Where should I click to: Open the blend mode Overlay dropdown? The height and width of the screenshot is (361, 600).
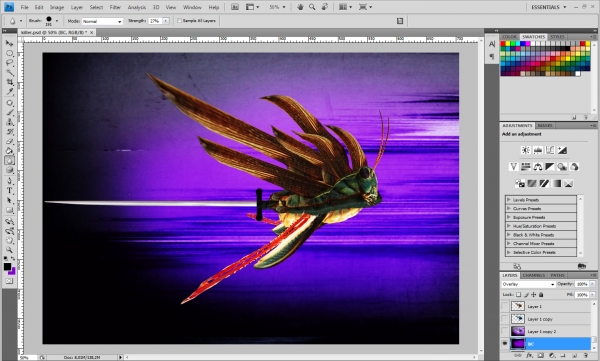(x=528, y=284)
